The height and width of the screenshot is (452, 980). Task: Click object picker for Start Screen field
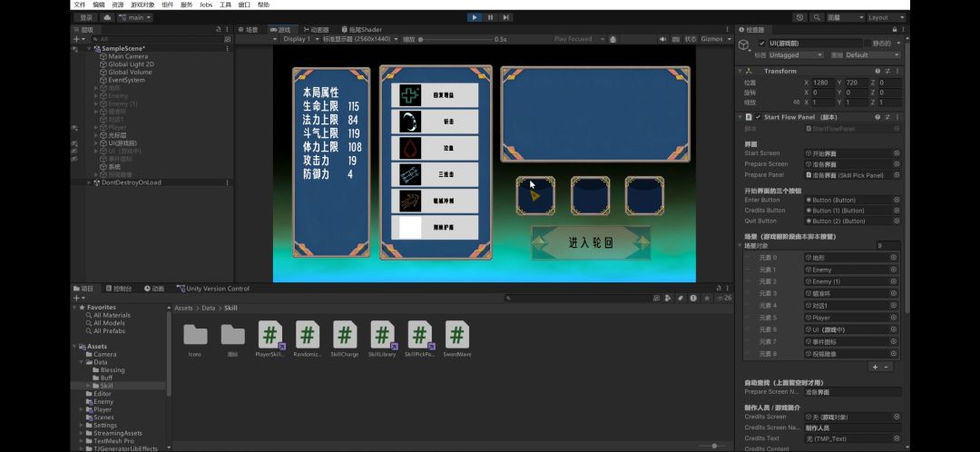(x=897, y=153)
